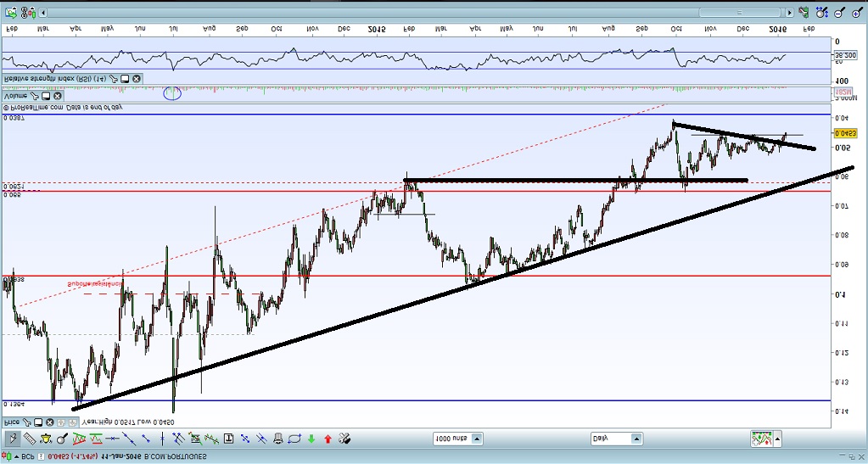Select the crossed parallel lines tool
The width and height of the screenshot is (868, 464).
point(178,439)
